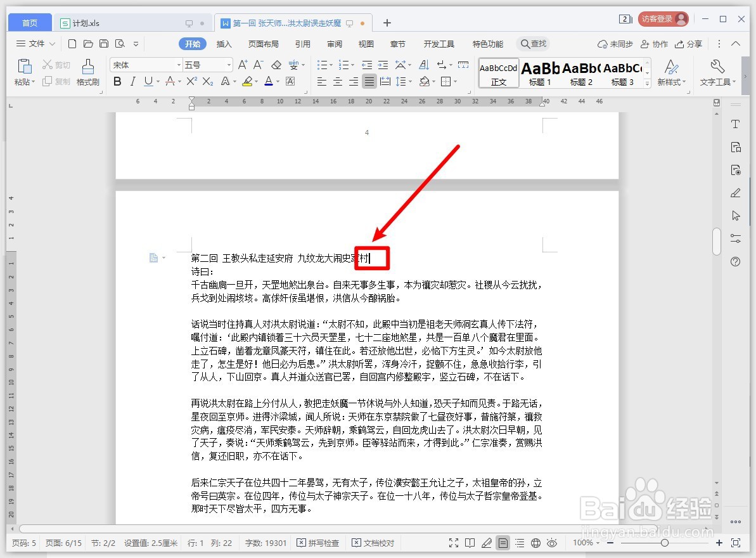Click the new document icon
The image size is (756, 558).
[72, 44]
